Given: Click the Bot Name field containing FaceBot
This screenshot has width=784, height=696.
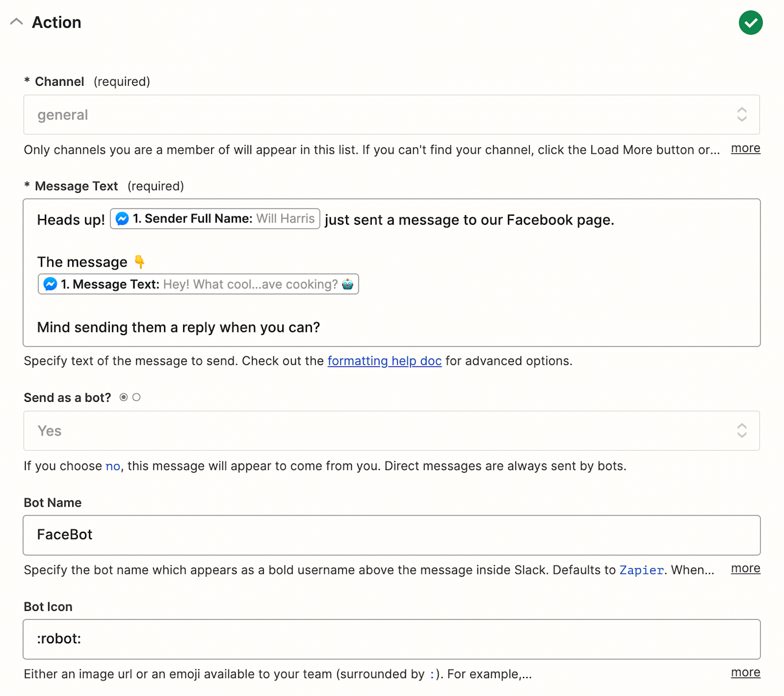Looking at the screenshot, I should tap(391, 535).
